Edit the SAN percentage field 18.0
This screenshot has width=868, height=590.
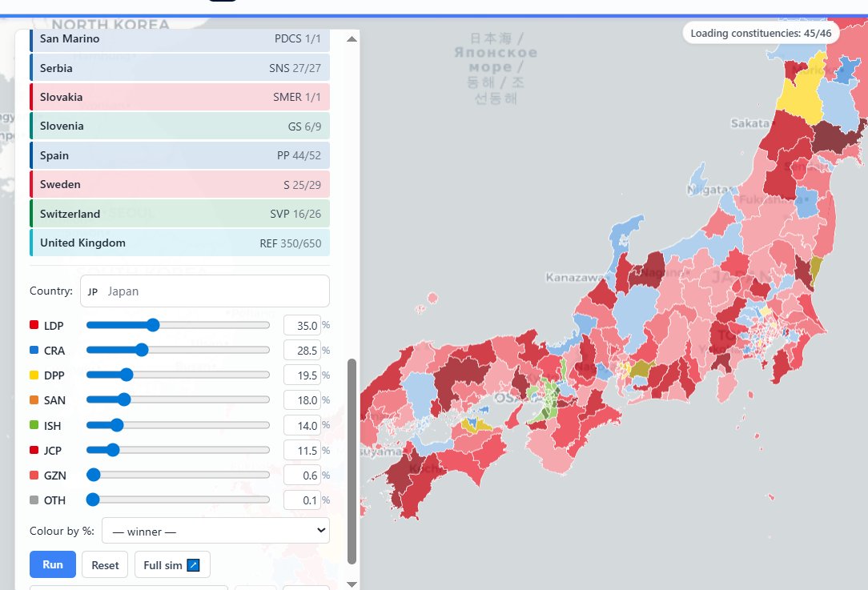click(302, 400)
